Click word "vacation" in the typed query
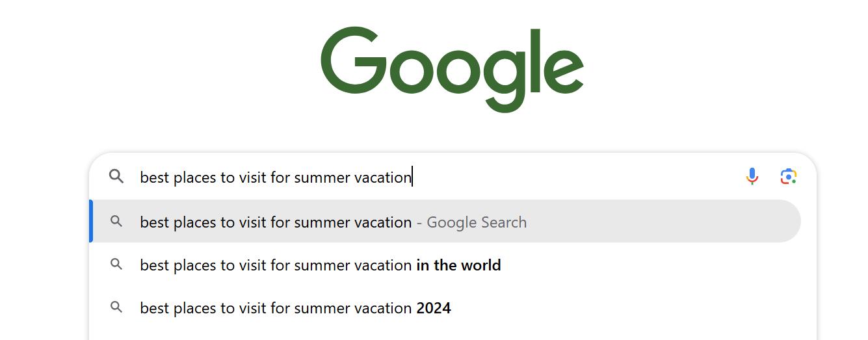The width and height of the screenshot is (868, 340). 382,177
